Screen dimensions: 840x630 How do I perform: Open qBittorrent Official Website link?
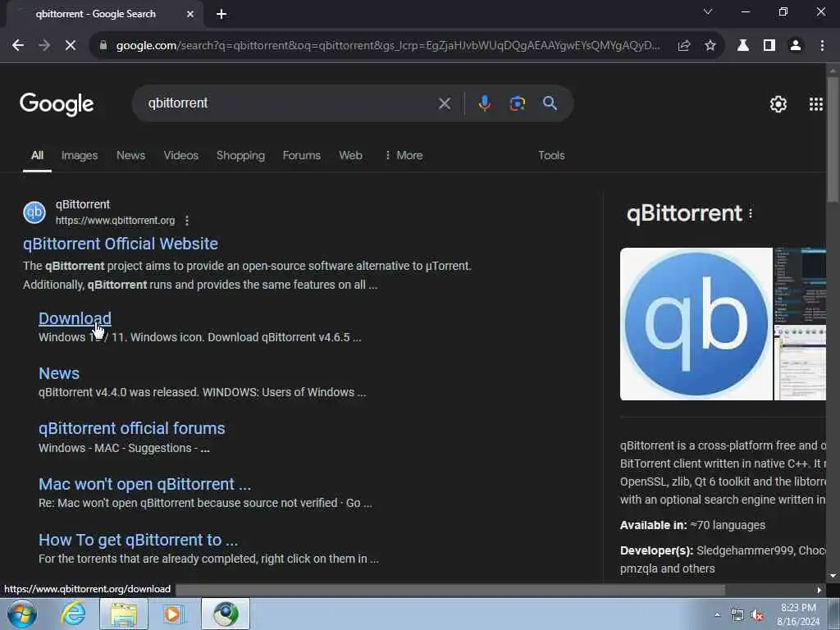(x=121, y=244)
